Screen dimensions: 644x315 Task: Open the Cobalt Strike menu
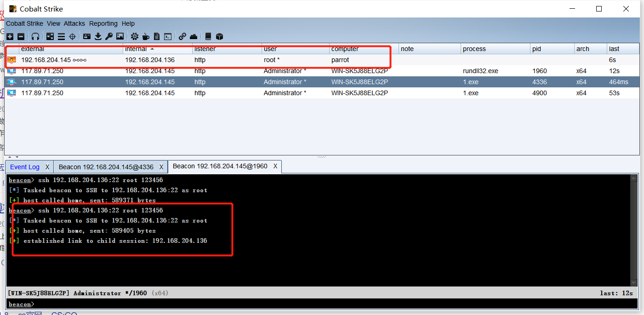click(24, 23)
